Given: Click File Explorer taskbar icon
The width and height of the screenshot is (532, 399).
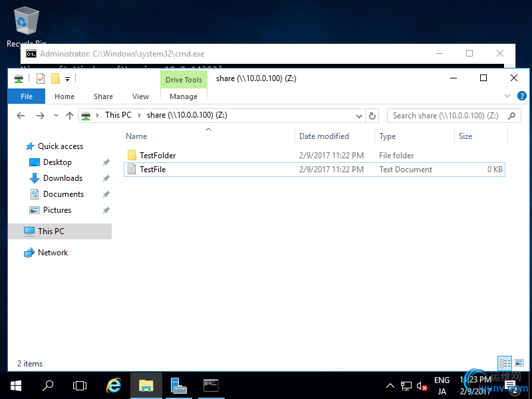Looking at the screenshot, I should coord(146,386).
